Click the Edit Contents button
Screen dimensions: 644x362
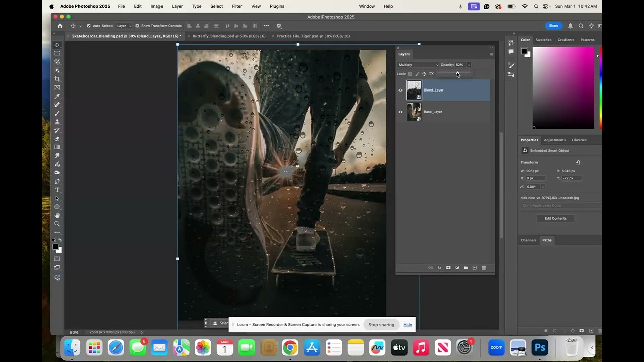pos(555,218)
